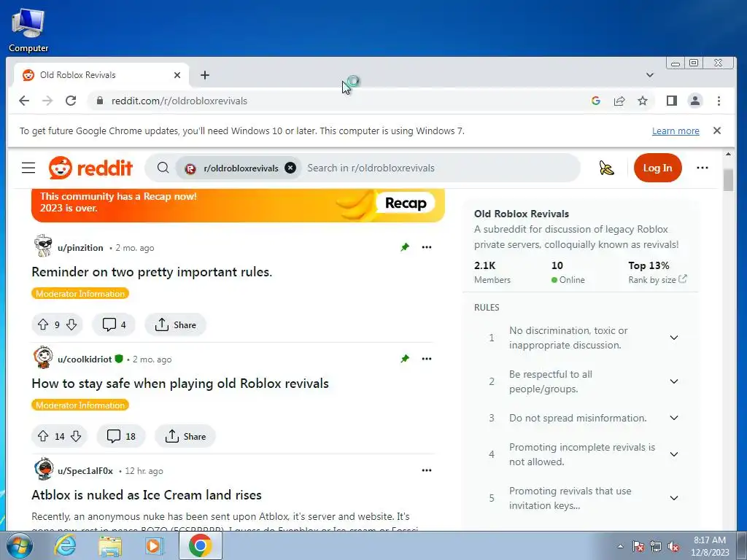Image resolution: width=747 pixels, height=560 pixels.
Task: Click the muted volume tray icon
Action: 673,546
